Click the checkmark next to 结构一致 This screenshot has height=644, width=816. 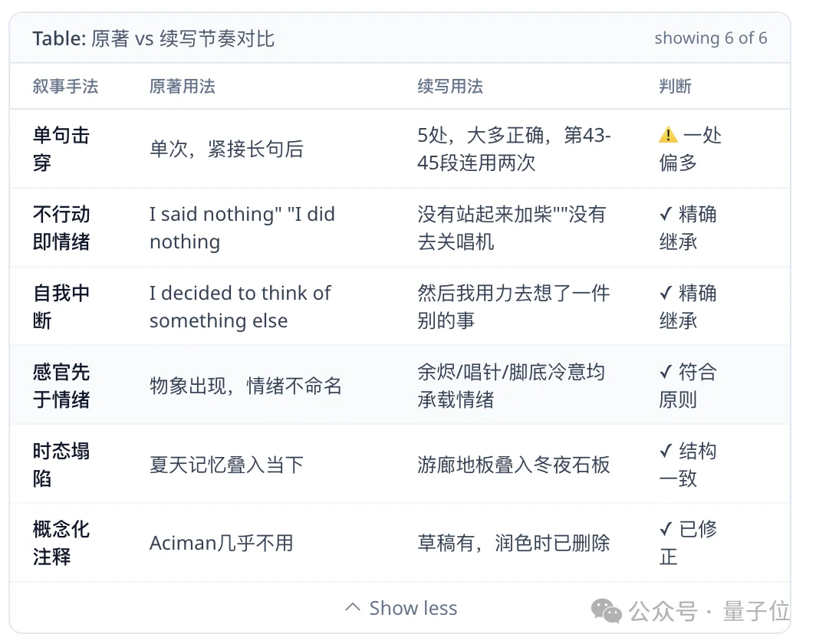coord(666,452)
